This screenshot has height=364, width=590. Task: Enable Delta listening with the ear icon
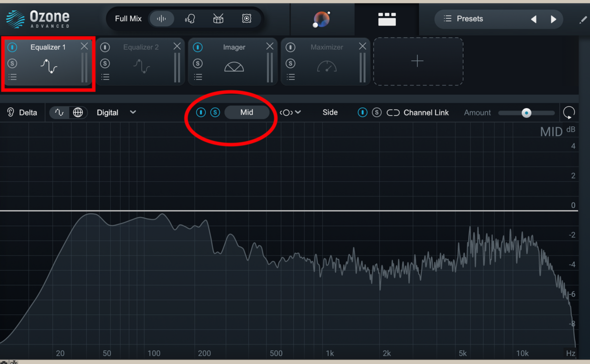(x=11, y=112)
